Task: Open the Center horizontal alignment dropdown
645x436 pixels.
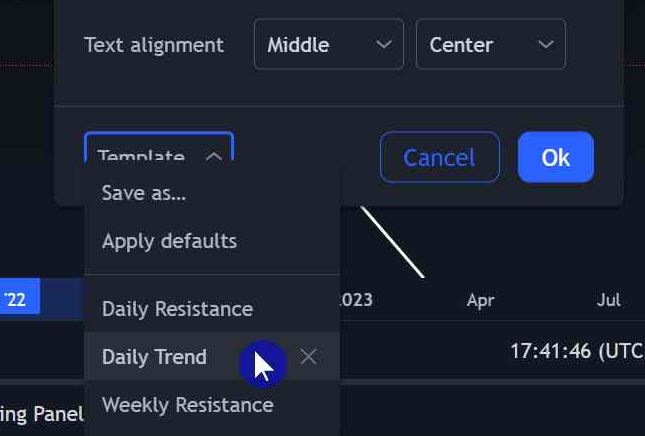Action: click(491, 44)
